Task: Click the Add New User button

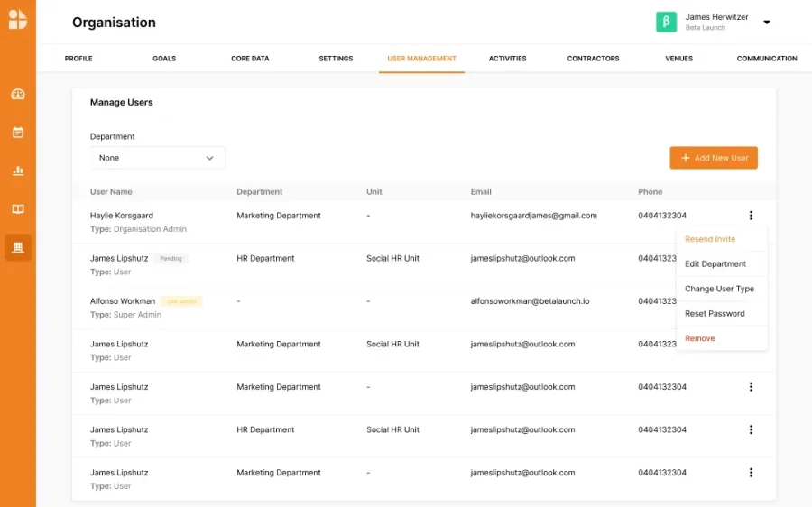Action: pyautogui.click(x=713, y=158)
